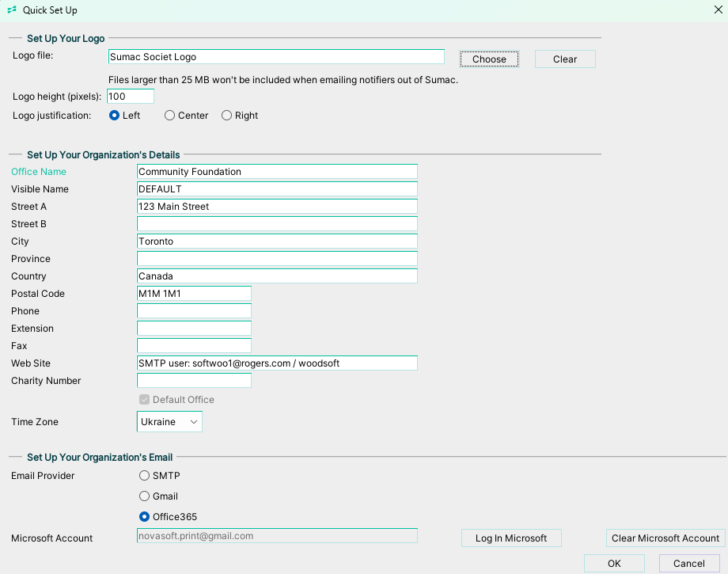The height and width of the screenshot is (574, 728).
Task: Select Center logo justification
Action: (186, 115)
